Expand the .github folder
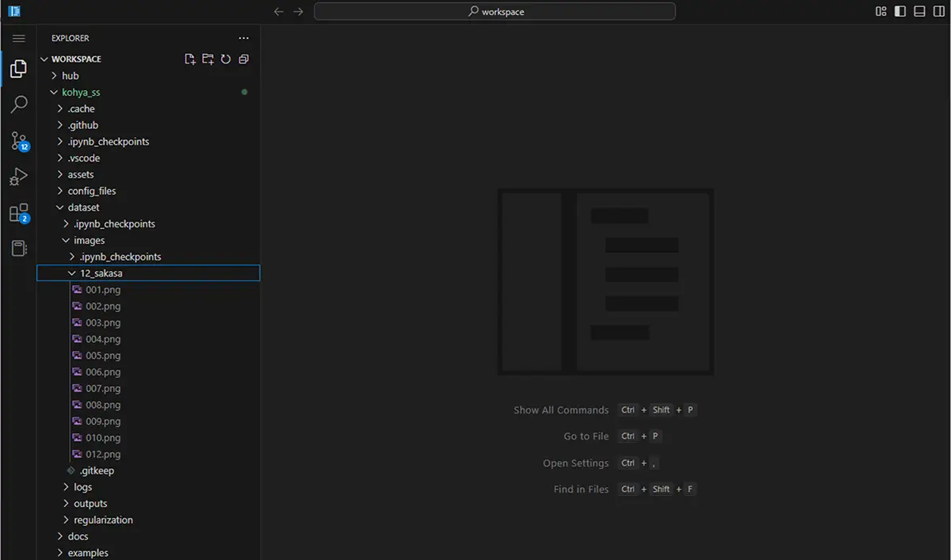Screen dimensions: 951x560 pyautogui.click(x=148, y=125)
